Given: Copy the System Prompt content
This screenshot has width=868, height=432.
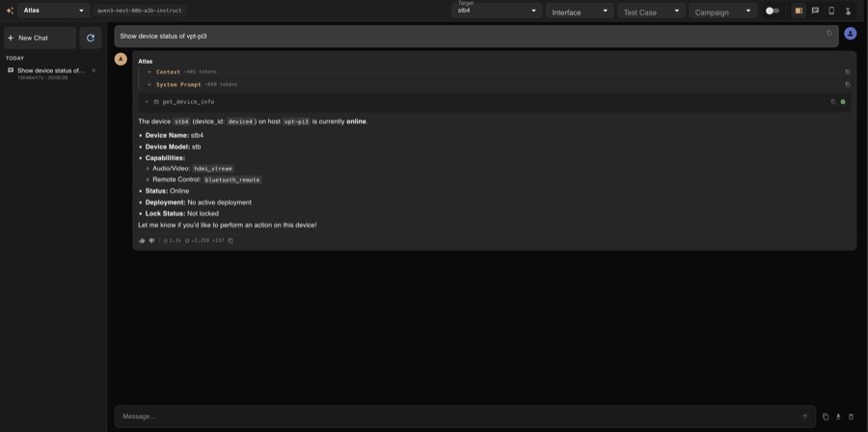Looking at the screenshot, I should pos(847,85).
